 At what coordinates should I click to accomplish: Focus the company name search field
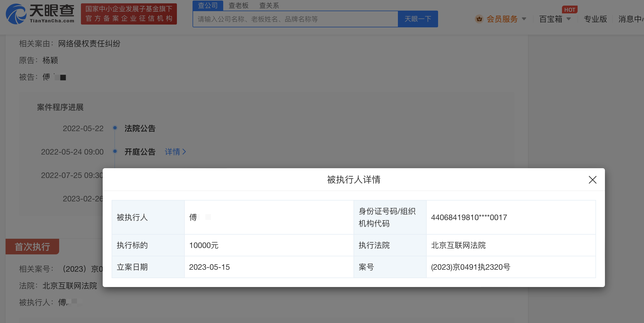pos(295,19)
